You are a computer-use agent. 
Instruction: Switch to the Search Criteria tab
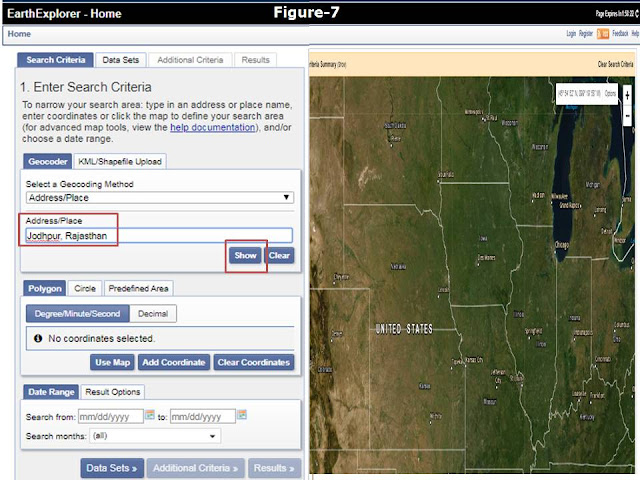[56, 60]
